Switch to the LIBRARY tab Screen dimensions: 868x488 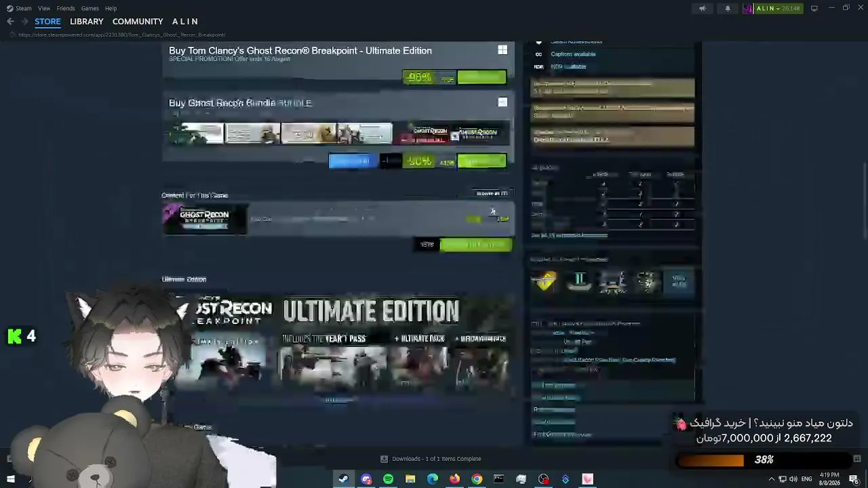tap(87, 22)
